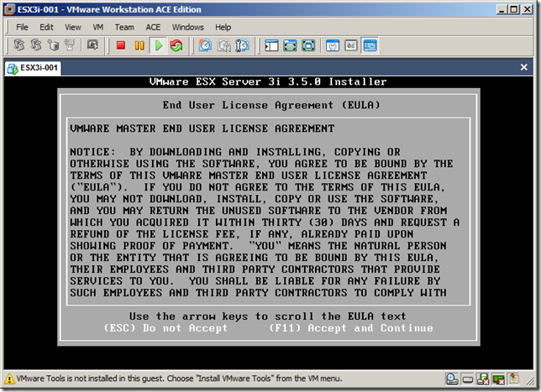
Task: Power off the VM with the red stop button
Action: point(121,45)
